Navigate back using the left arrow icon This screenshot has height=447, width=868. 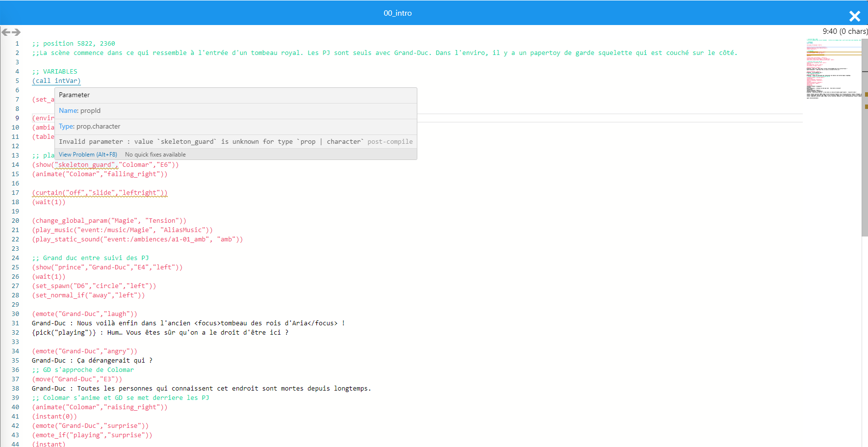[6, 32]
